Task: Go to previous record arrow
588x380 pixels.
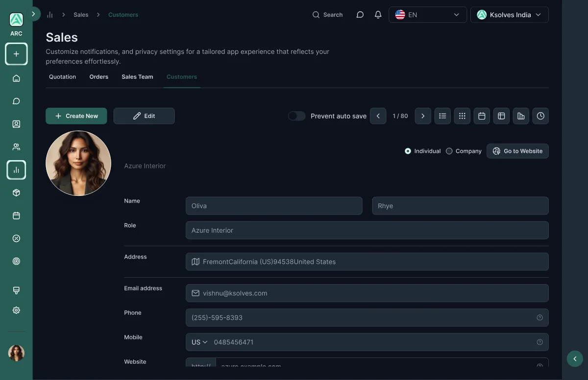Action: (378, 116)
